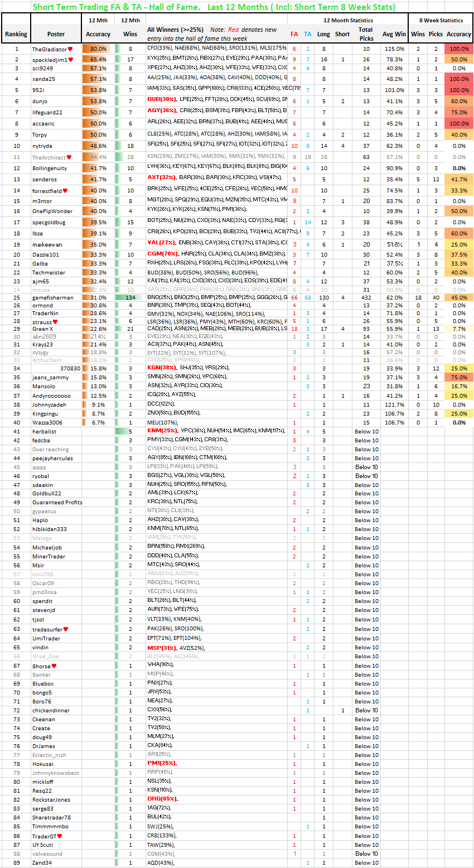Select the red AGY(36%) entry for lifeguard22
Viewport: 474px width, 868px height.
[162, 111]
